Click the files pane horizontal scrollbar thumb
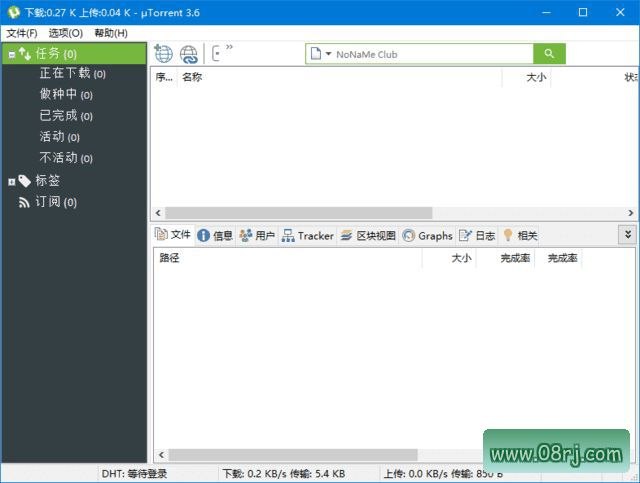The image size is (640, 483). click(293, 455)
